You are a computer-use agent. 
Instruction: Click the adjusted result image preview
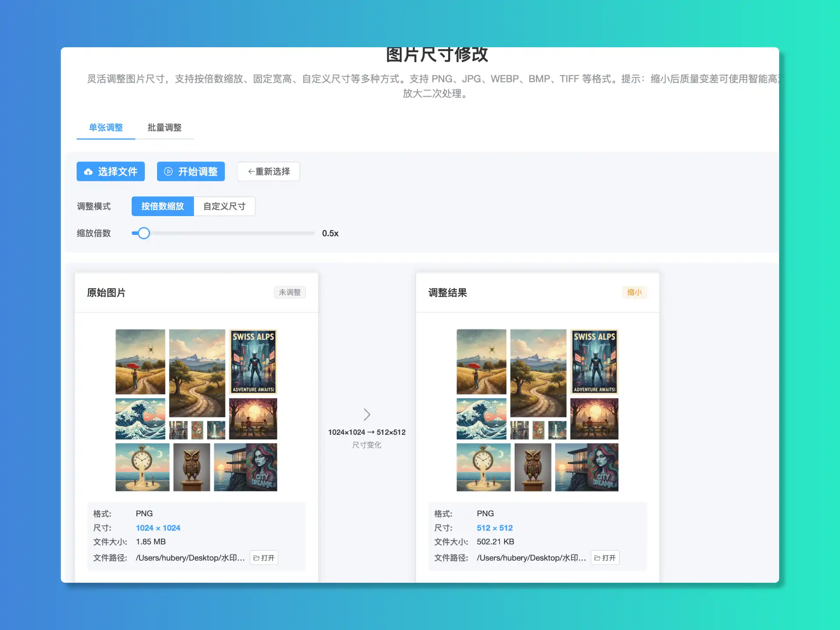pos(537,410)
